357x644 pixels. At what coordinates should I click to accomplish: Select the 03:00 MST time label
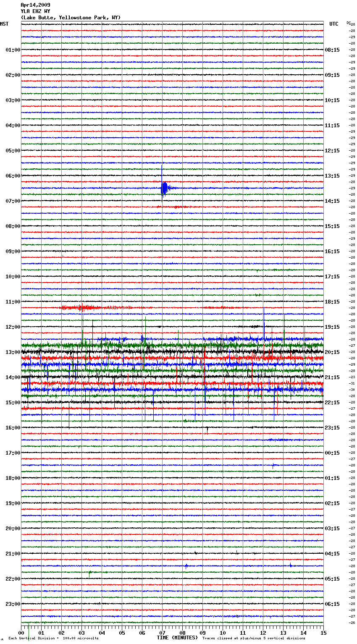click(x=13, y=100)
